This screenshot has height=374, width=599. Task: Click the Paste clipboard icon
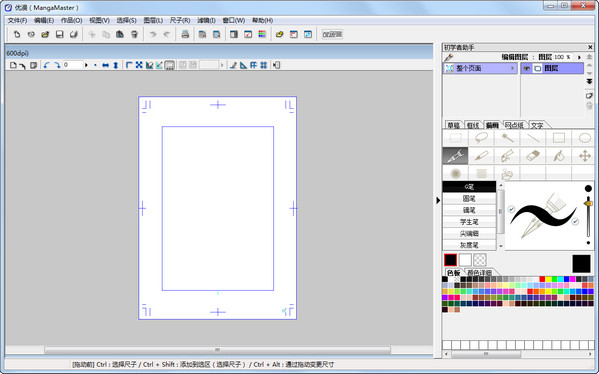click(x=120, y=34)
